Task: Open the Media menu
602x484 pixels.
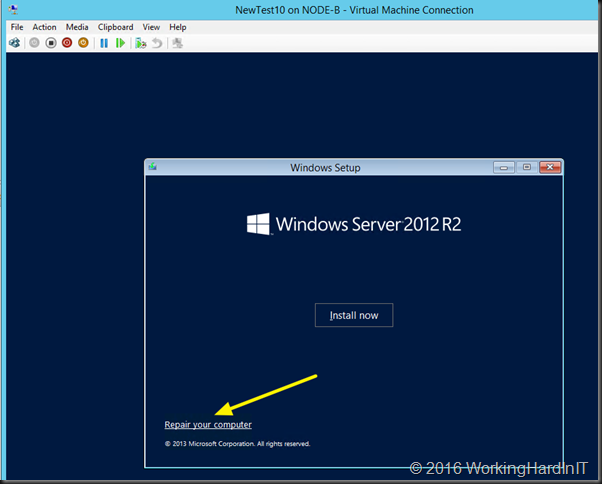Action: click(77, 27)
